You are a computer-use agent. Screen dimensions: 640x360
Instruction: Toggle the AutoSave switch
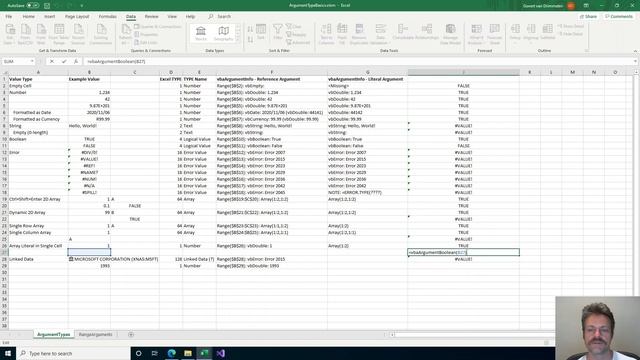tap(33, 6)
